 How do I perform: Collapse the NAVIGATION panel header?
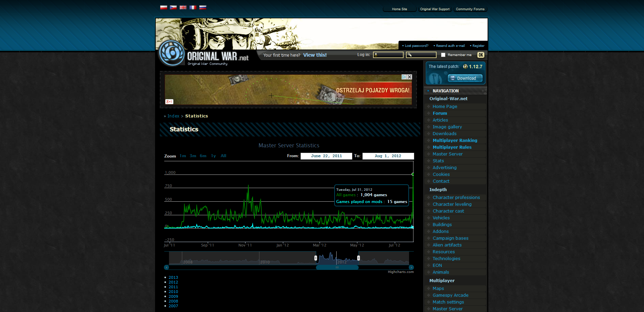tap(455, 91)
